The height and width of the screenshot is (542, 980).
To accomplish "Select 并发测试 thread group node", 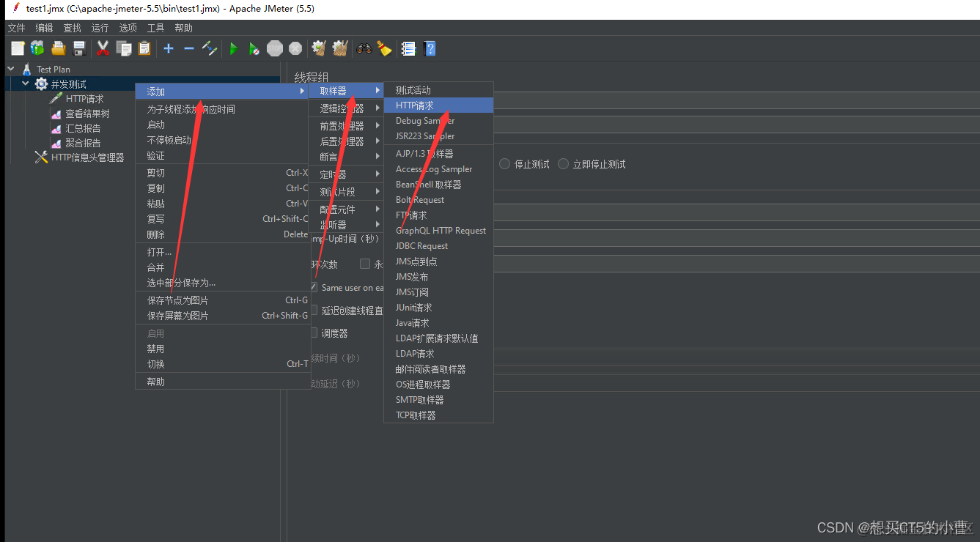I will (x=68, y=84).
